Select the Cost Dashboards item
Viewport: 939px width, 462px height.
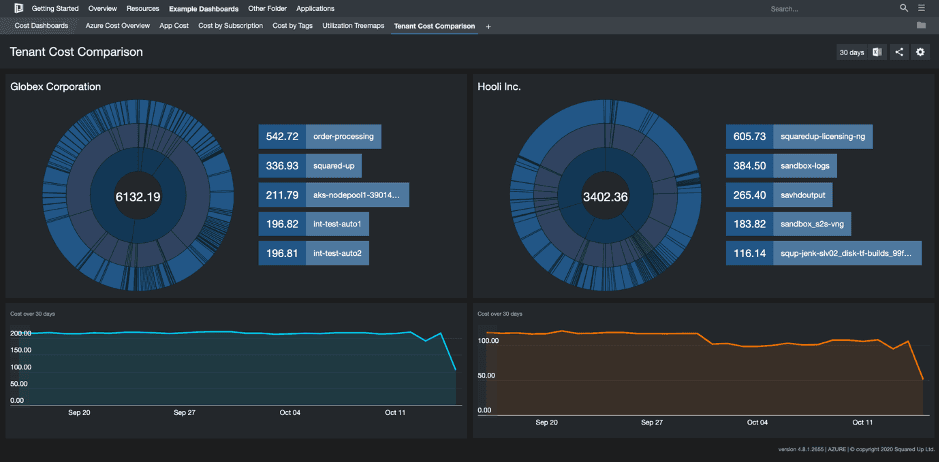(41, 26)
